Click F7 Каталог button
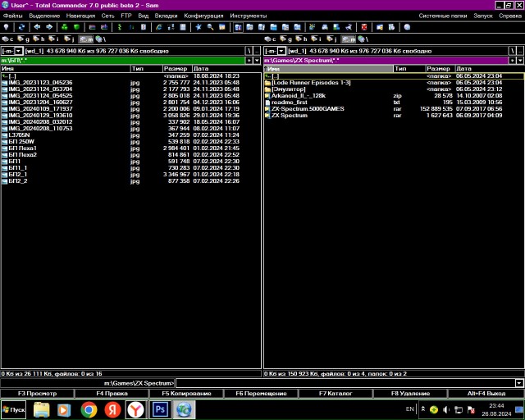This screenshot has width=525, height=420. tap(336, 394)
